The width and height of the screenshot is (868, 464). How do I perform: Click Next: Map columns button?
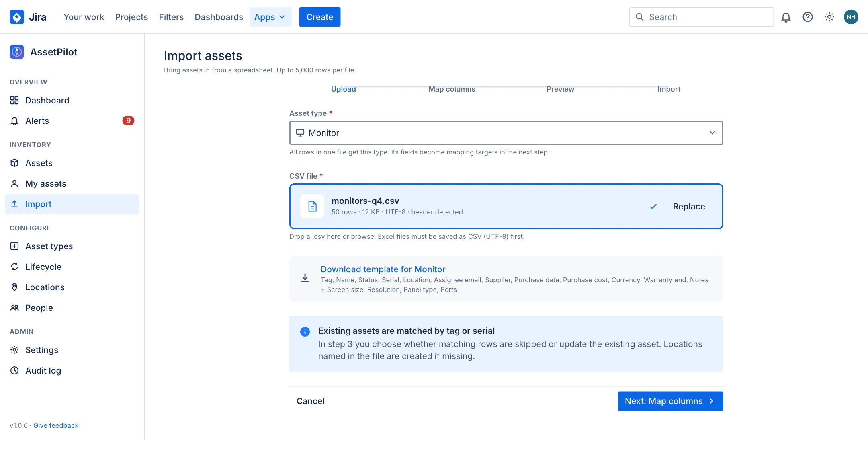click(670, 401)
